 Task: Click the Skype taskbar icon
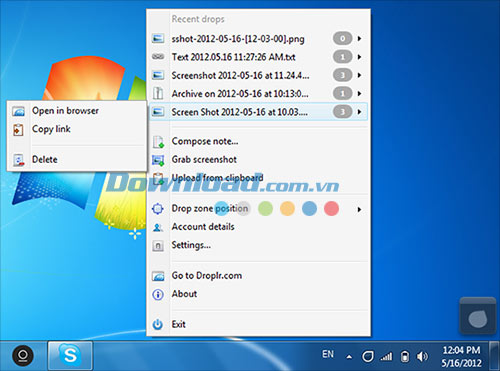[x=70, y=355]
